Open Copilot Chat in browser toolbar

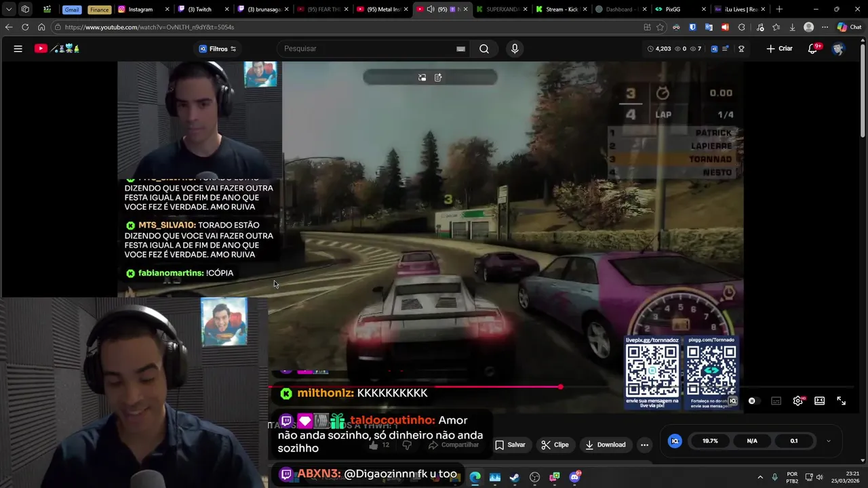[x=849, y=27]
